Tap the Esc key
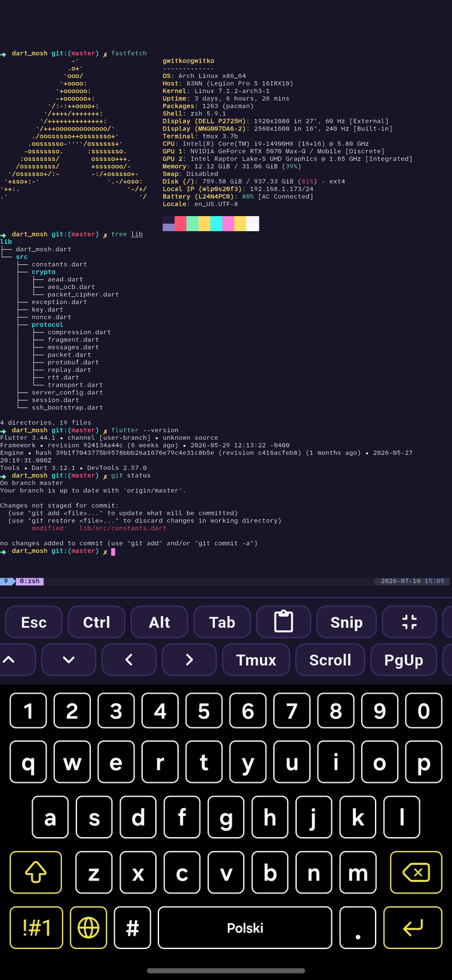Screen dimensions: 452x980 (33, 622)
